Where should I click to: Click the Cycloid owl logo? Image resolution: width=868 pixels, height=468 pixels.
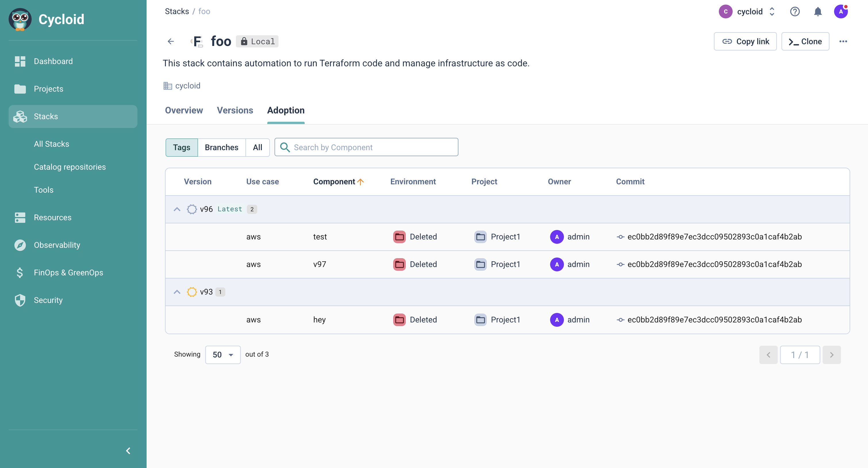click(20, 20)
